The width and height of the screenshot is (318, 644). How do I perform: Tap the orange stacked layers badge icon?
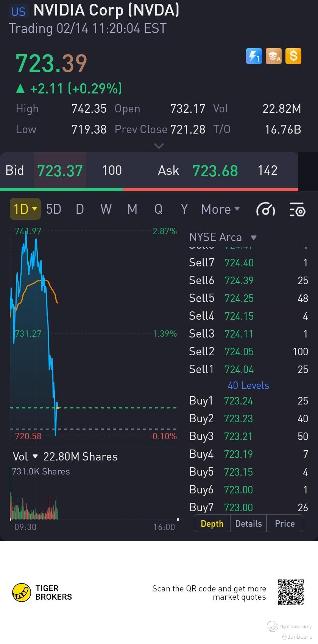273,56
